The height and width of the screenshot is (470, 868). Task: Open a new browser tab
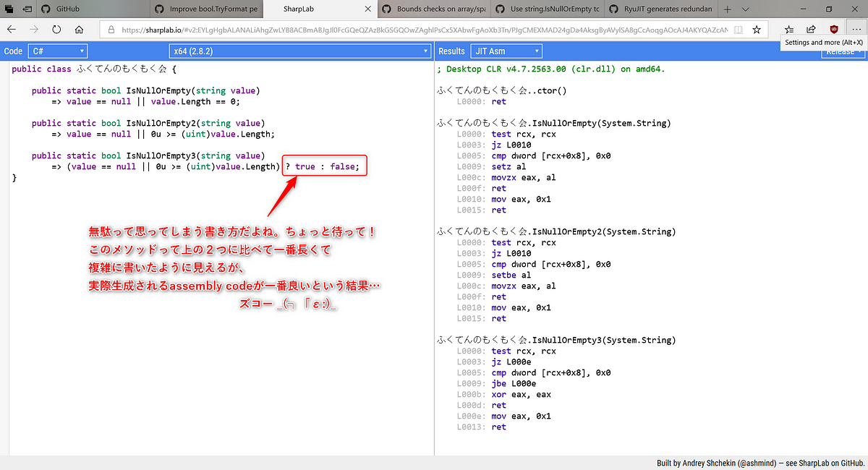click(727, 9)
